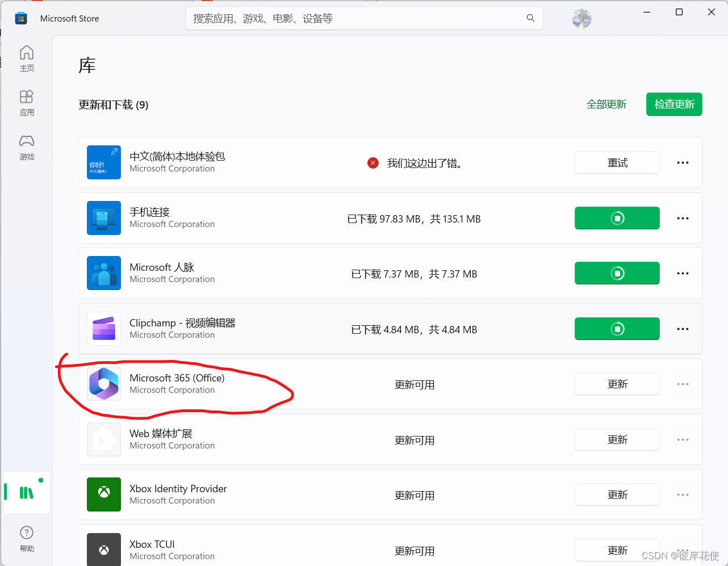
Task: Open the 应用 apps section
Action: (27, 103)
